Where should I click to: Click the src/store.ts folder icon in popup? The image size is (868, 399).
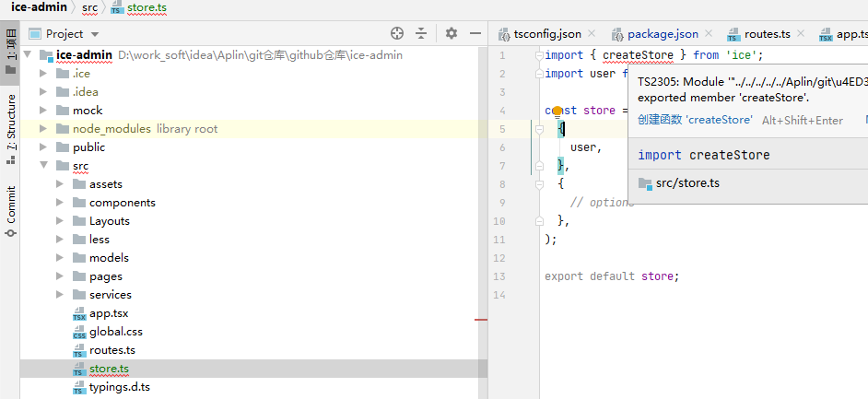click(x=645, y=183)
